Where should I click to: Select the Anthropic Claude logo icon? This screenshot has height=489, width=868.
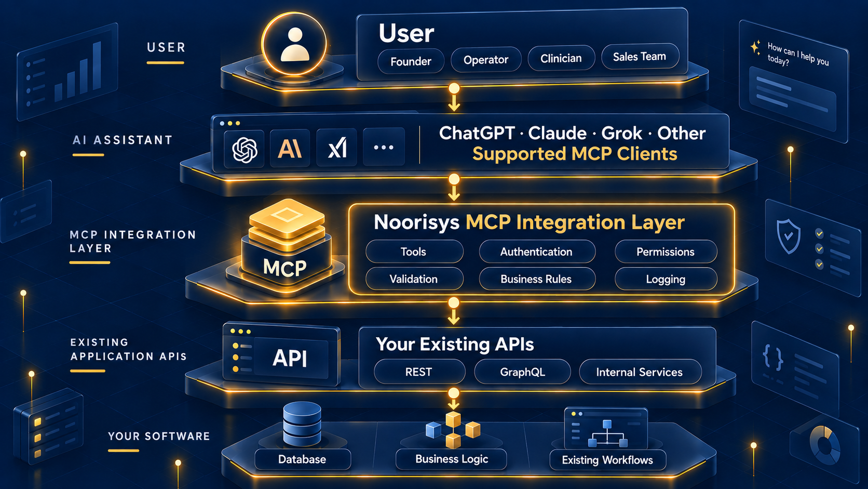coord(290,148)
